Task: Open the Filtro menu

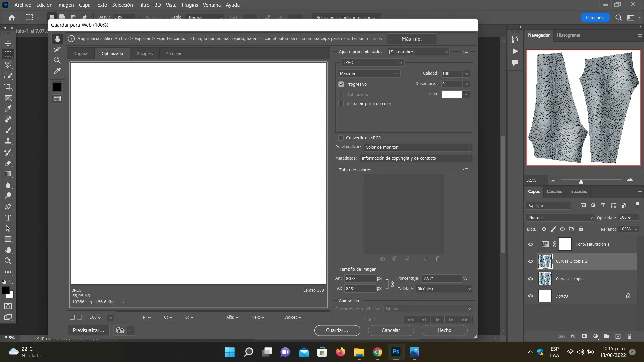Action: [x=144, y=5]
